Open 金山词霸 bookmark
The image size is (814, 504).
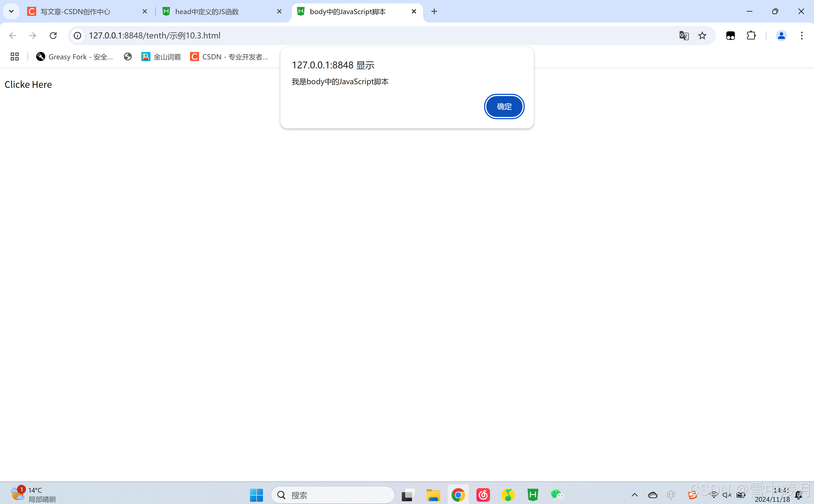tap(161, 57)
